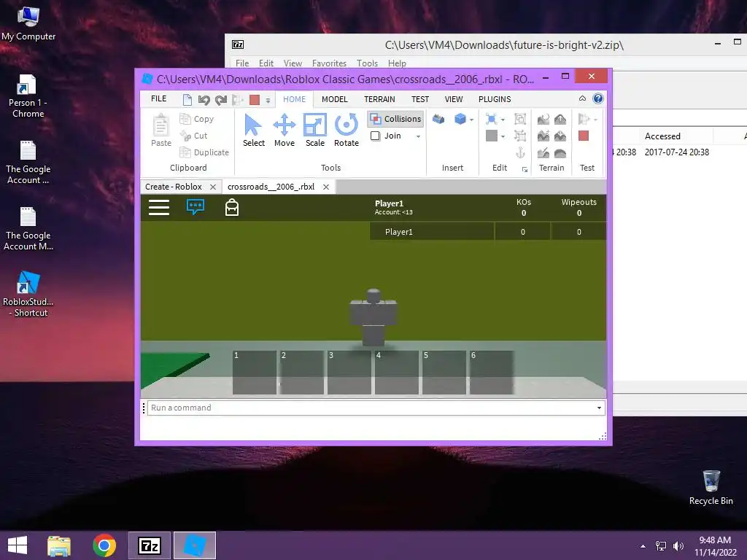Close the crossroads__2006_.rbxl tab
747x560 pixels.
(x=326, y=187)
